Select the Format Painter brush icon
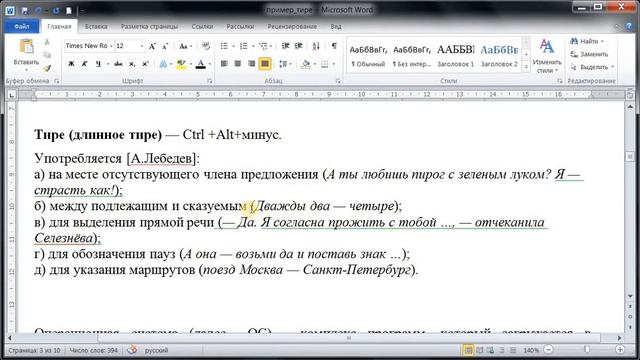This screenshot has height=360, width=640. [47, 68]
